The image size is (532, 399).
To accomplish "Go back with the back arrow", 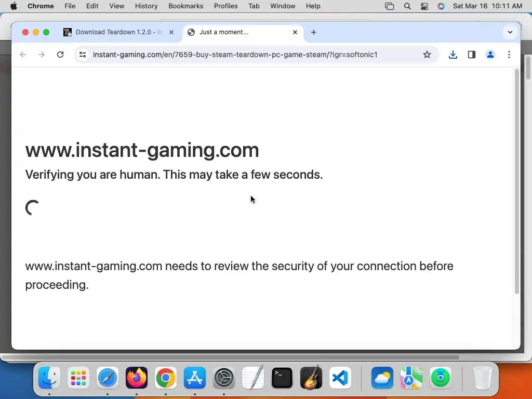I will tap(23, 55).
